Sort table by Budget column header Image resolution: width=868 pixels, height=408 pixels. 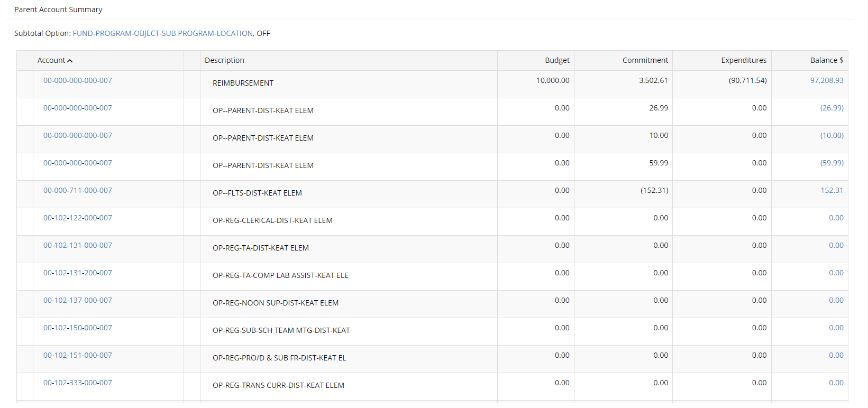click(557, 60)
